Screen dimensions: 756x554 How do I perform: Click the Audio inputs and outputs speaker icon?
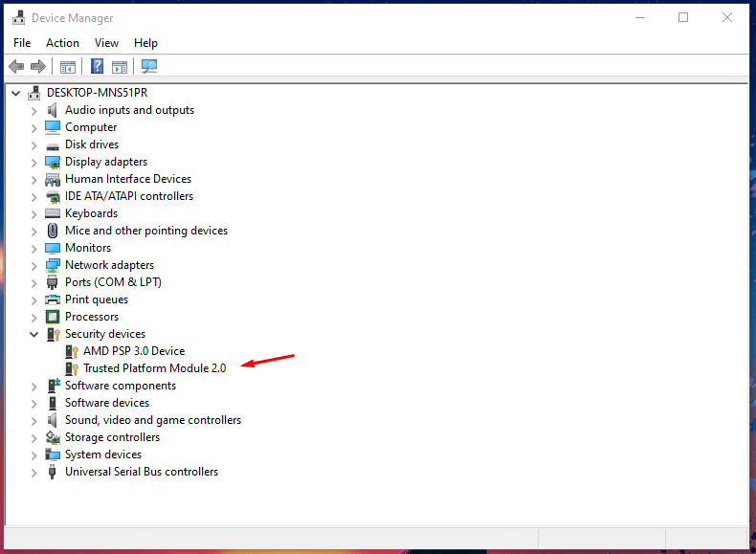click(x=52, y=110)
